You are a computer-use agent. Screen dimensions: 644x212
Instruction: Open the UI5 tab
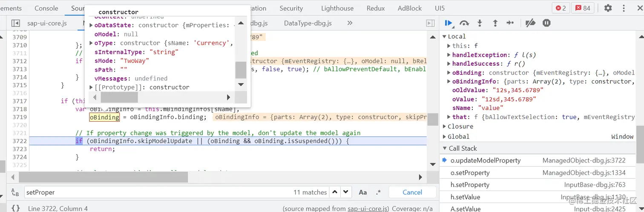(x=440, y=8)
